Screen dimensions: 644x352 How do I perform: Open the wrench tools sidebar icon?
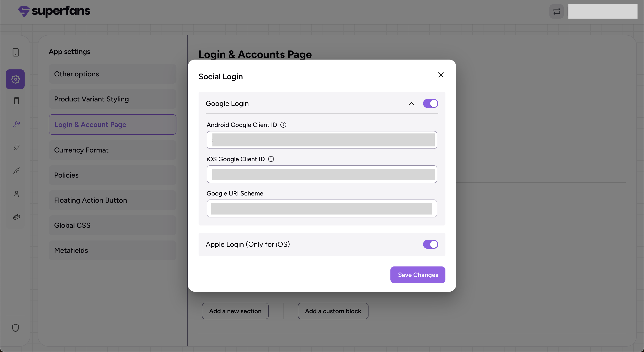(x=17, y=124)
